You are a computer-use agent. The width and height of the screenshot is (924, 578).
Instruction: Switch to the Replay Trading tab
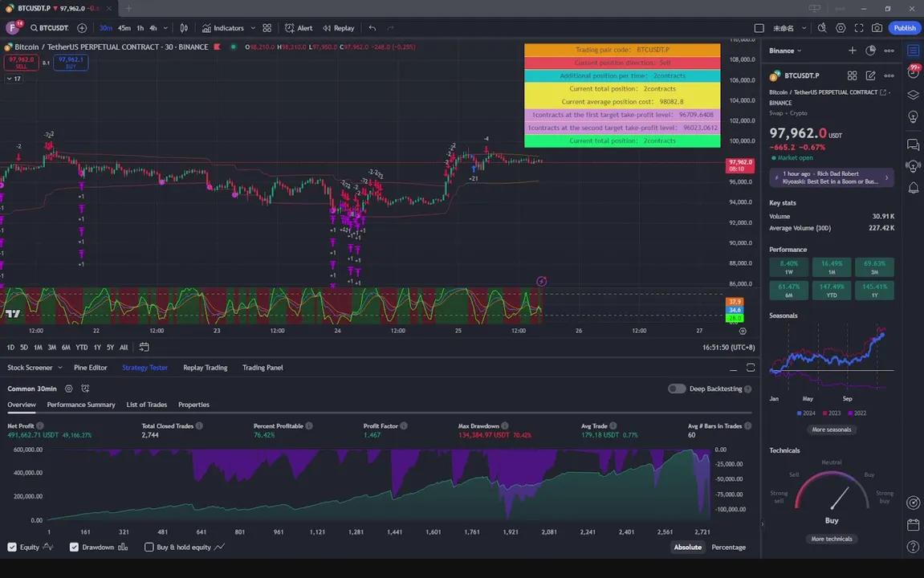coord(205,368)
